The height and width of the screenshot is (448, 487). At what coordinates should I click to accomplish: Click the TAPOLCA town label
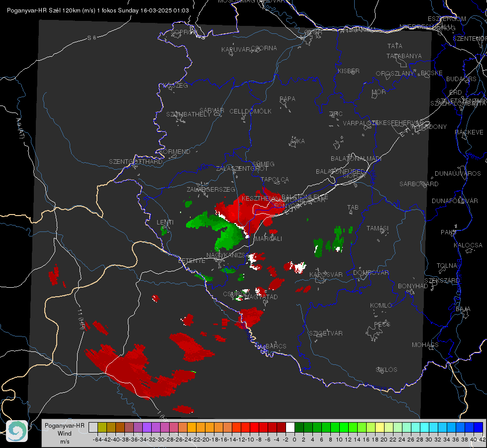tap(275, 180)
